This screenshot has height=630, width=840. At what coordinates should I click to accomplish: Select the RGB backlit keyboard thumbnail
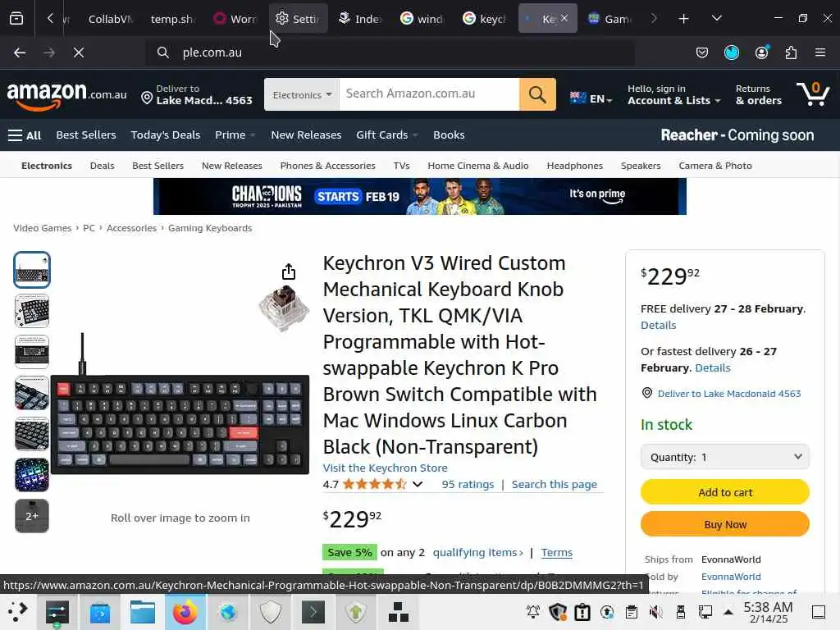[32, 475]
